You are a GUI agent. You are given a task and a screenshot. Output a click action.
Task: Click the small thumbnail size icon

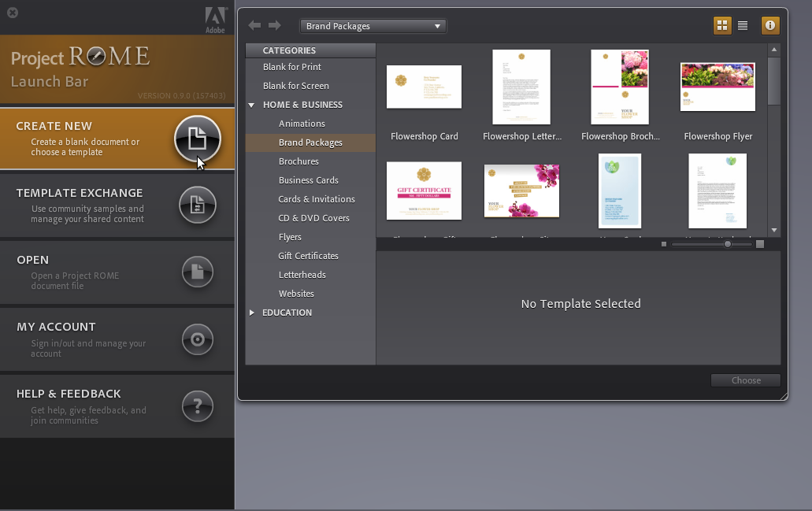coord(664,244)
